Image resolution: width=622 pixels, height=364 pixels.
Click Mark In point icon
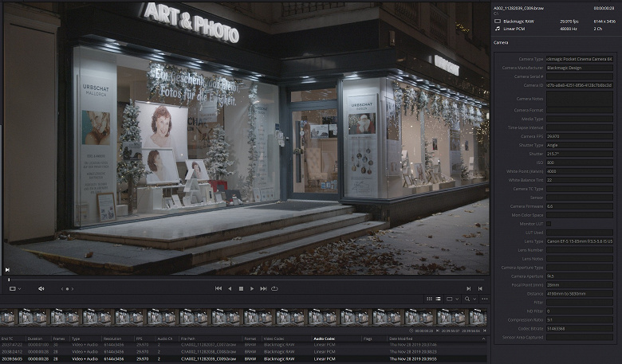pyautogui.click(x=467, y=288)
